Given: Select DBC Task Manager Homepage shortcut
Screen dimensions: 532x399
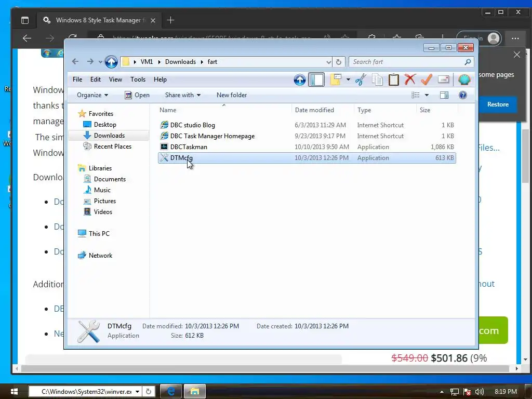Looking at the screenshot, I should pyautogui.click(x=307, y=136).
